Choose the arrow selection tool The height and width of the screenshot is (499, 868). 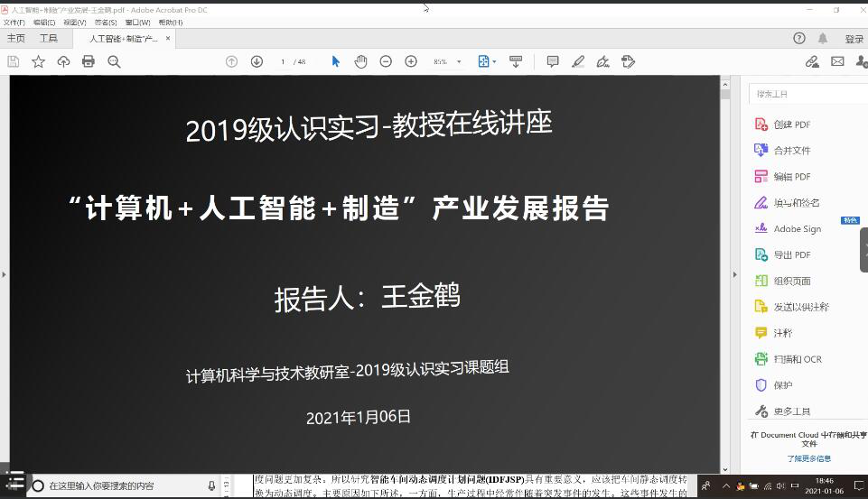coord(336,61)
